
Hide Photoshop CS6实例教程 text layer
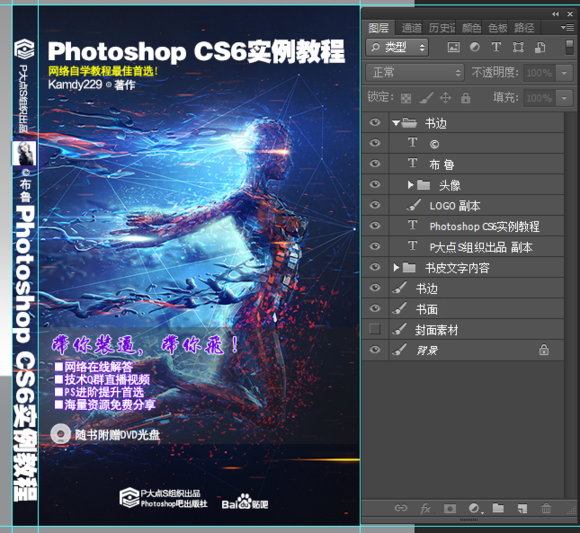375,226
